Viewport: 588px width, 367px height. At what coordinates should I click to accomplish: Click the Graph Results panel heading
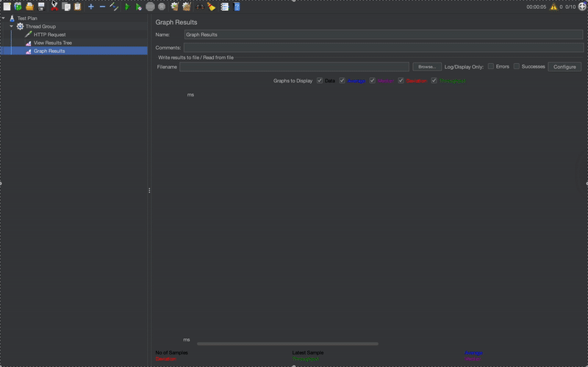coord(176,22)
